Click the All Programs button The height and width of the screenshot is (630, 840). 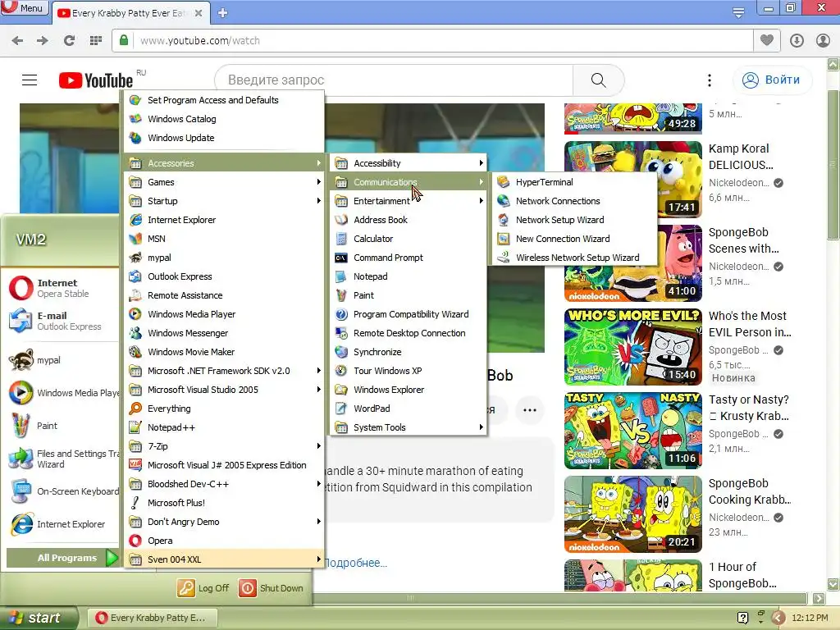(x=62, y=558)
